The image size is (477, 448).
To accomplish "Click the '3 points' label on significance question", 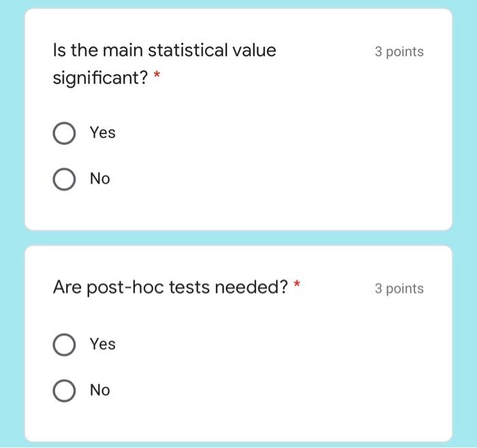I will point(399,52).
